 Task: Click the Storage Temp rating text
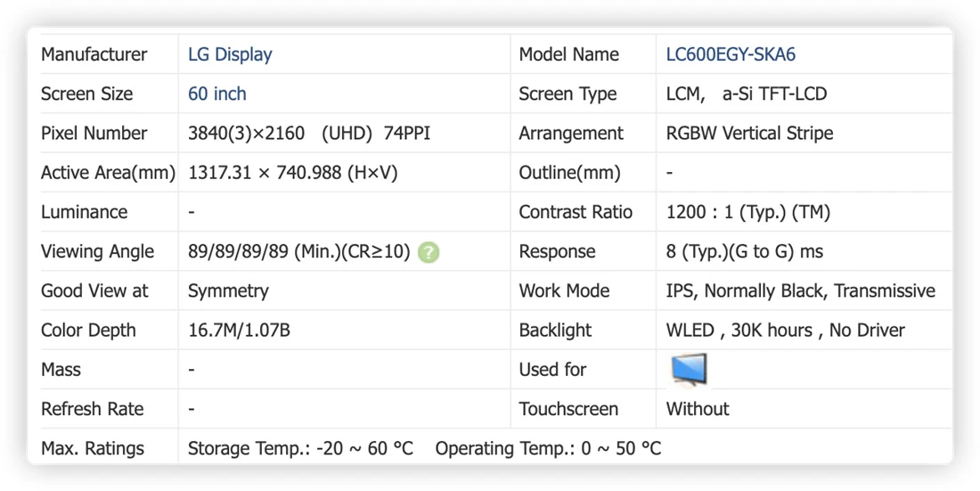(x=300, y=448)
